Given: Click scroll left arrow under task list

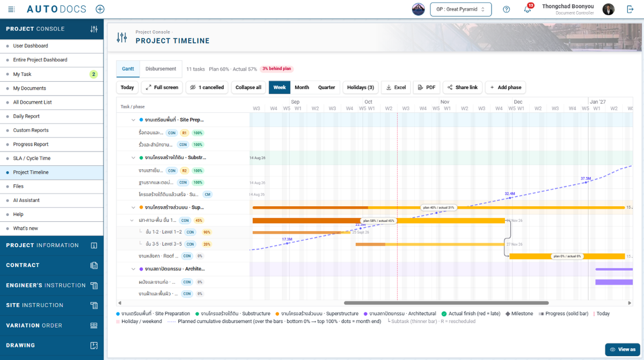Looking at the screenshot, I should [120, 303].
